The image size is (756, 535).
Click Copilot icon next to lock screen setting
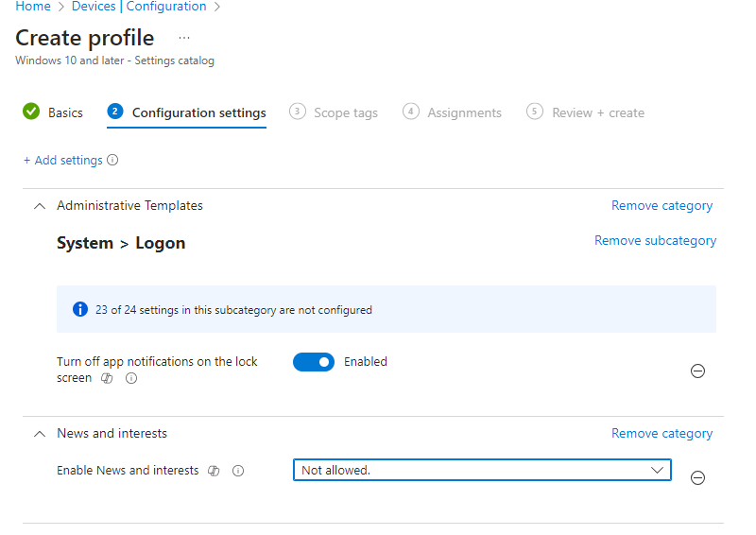[x=107, y=379]
